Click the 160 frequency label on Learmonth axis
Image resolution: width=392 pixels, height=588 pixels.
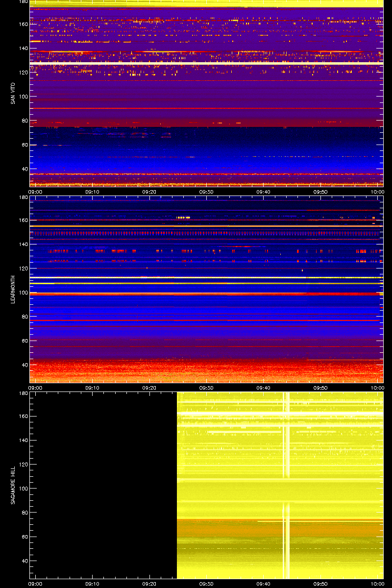click(23, 220)
